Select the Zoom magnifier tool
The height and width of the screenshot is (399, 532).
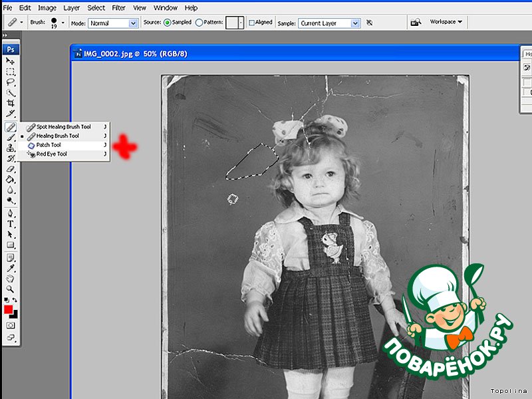click(11, 289)
